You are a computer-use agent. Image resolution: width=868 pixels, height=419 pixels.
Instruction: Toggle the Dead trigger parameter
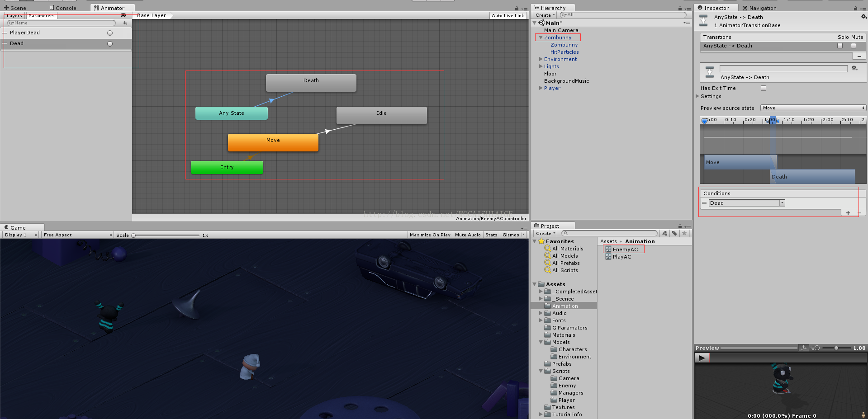(x=110, y=44)
